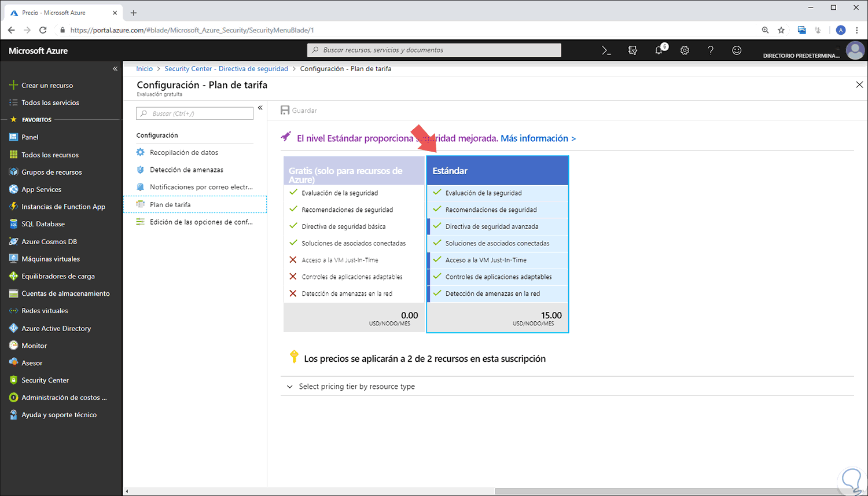This screenshot has height=496, width=868.
Task: Click the Inicio breadcrumb link
Action: (x=145, y=68)
